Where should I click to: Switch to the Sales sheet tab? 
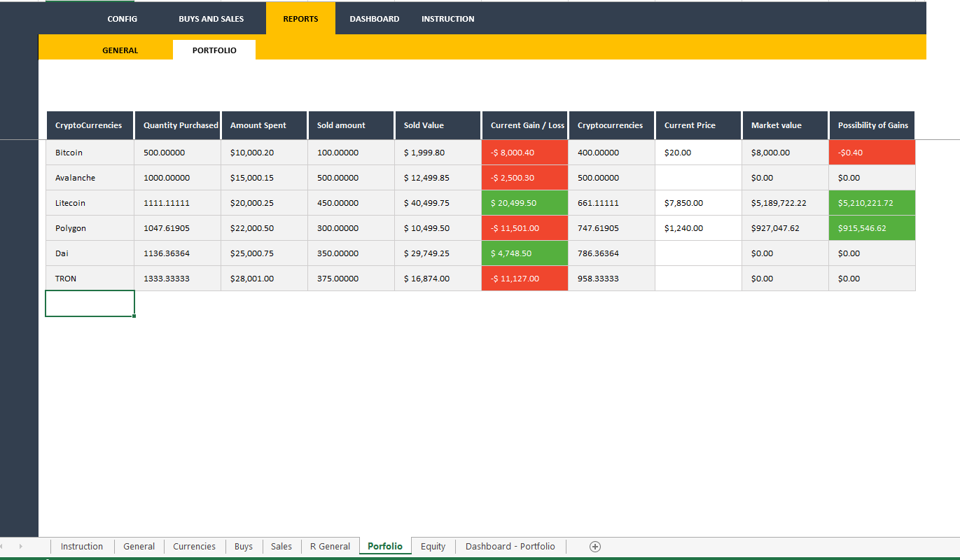point(281,547)
